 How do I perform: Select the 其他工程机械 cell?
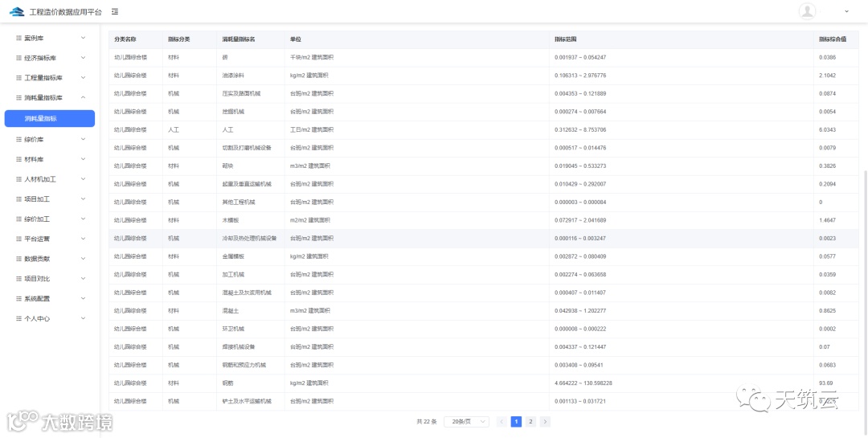250,202
